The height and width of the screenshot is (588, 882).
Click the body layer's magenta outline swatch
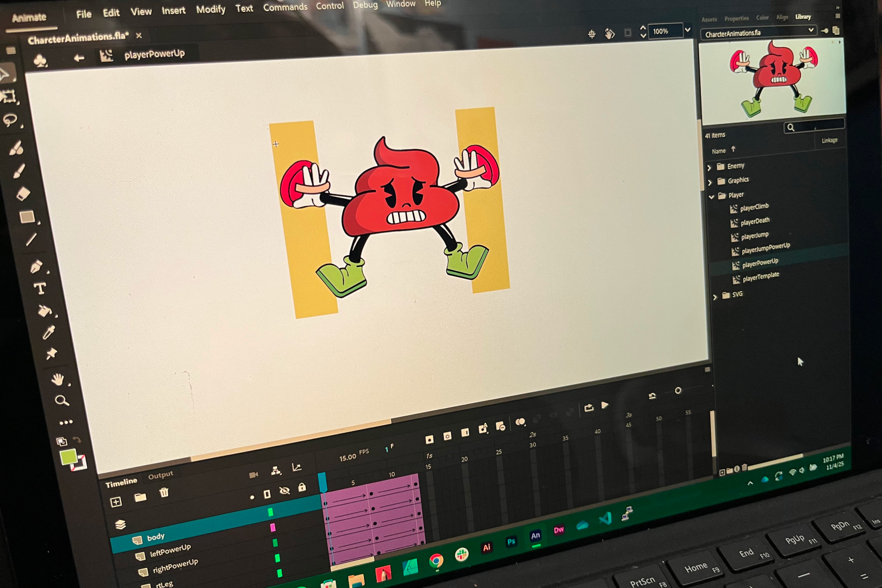[x=272, y=528]
